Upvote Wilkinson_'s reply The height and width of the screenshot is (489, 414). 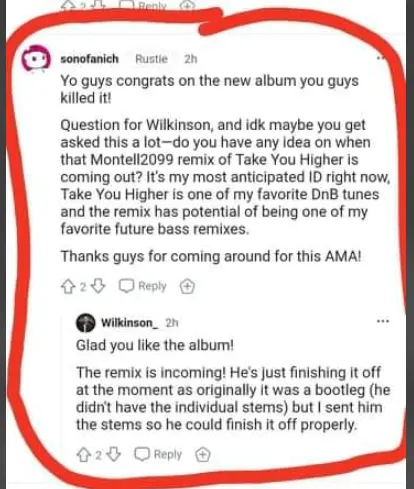[83, 455]
